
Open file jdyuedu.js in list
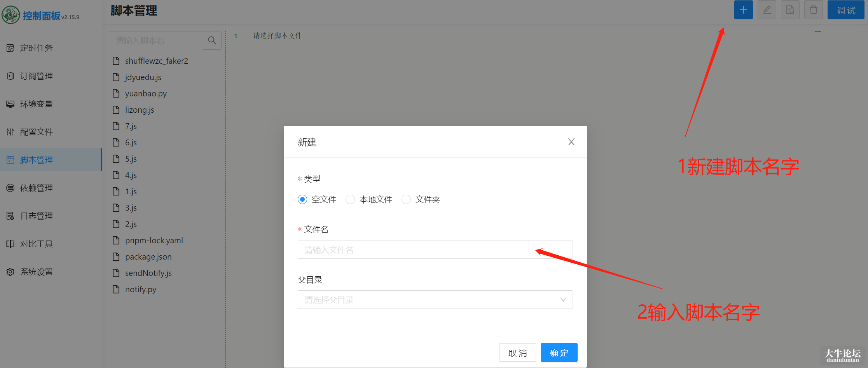(x=143, y=77)
